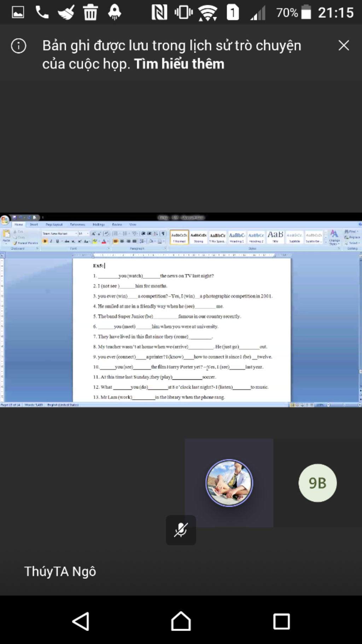Click Format Painter in Clipboard group
This screenshot has height=644, width=362.
(x=25, y=243)
